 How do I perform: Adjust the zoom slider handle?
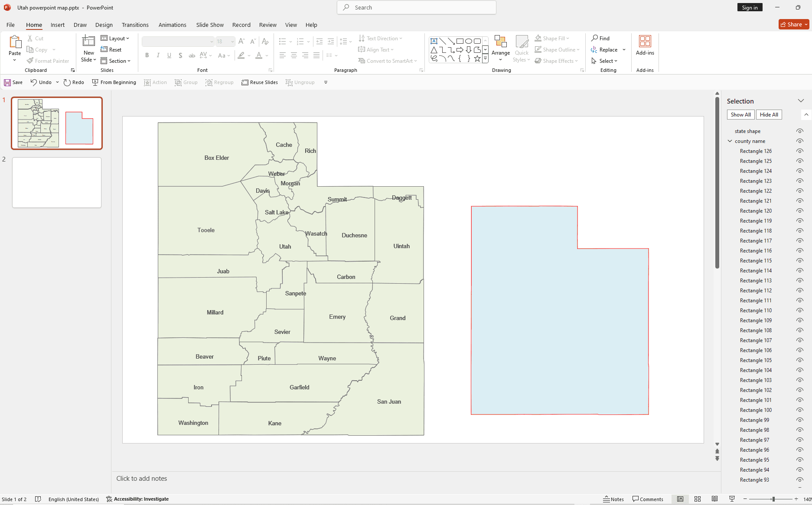[x=773, y=499]
